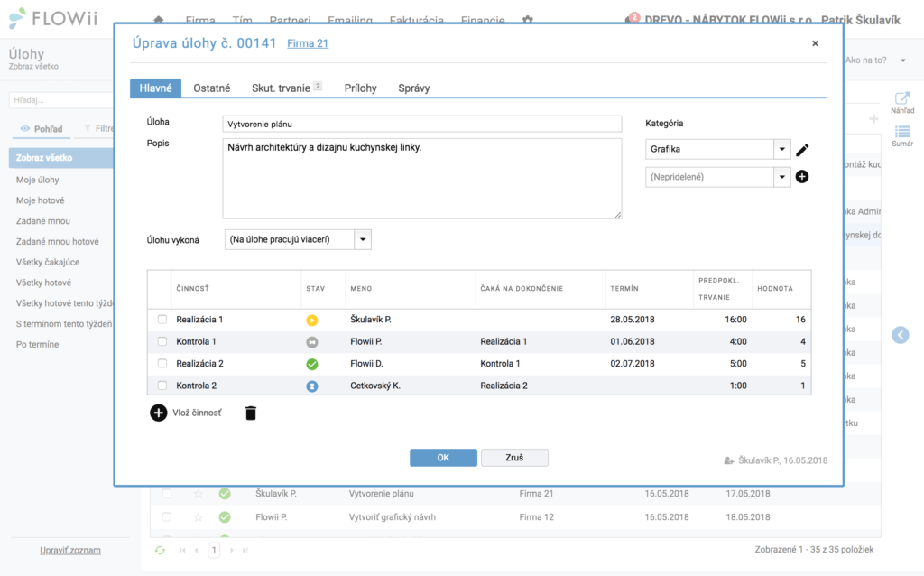Switch to the Pohľad sidebar tab

tap(42, 128)
